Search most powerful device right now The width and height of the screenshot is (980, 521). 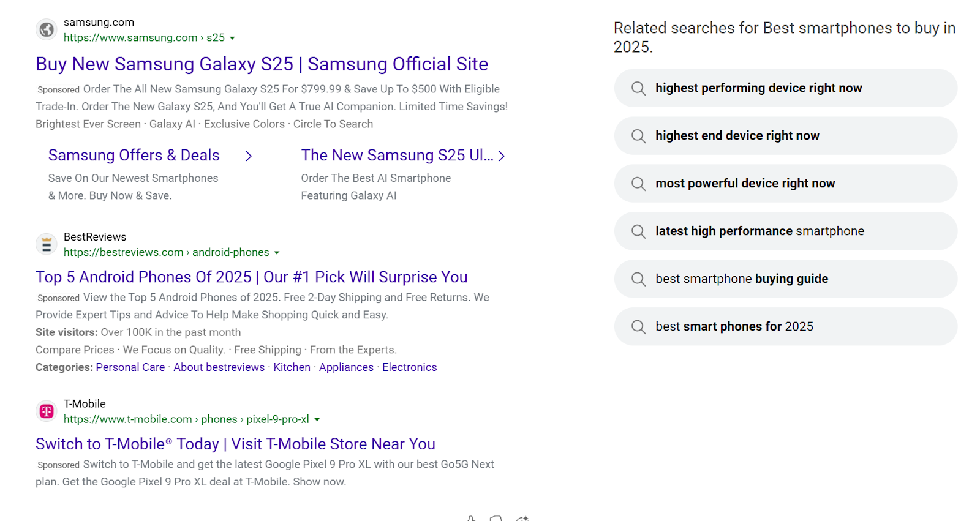point(786,184)
